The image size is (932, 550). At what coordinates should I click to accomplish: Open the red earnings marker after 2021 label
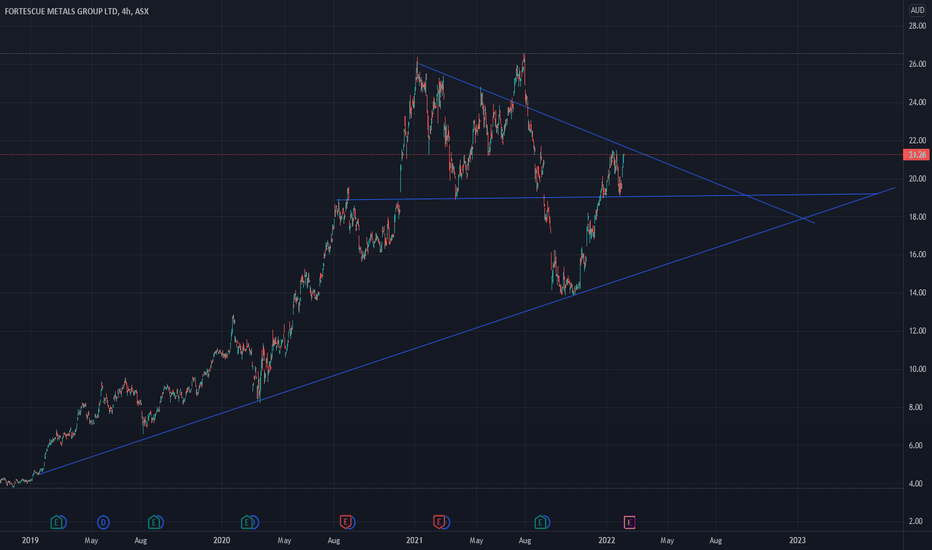click(x=439, y=523)
